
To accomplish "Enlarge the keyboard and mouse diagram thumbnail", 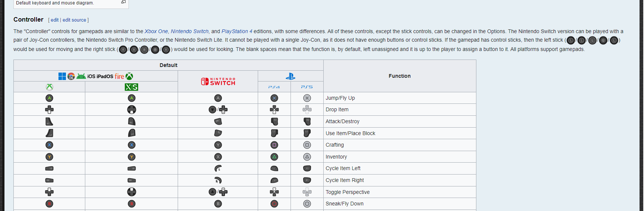I will [x=123, y=2].
